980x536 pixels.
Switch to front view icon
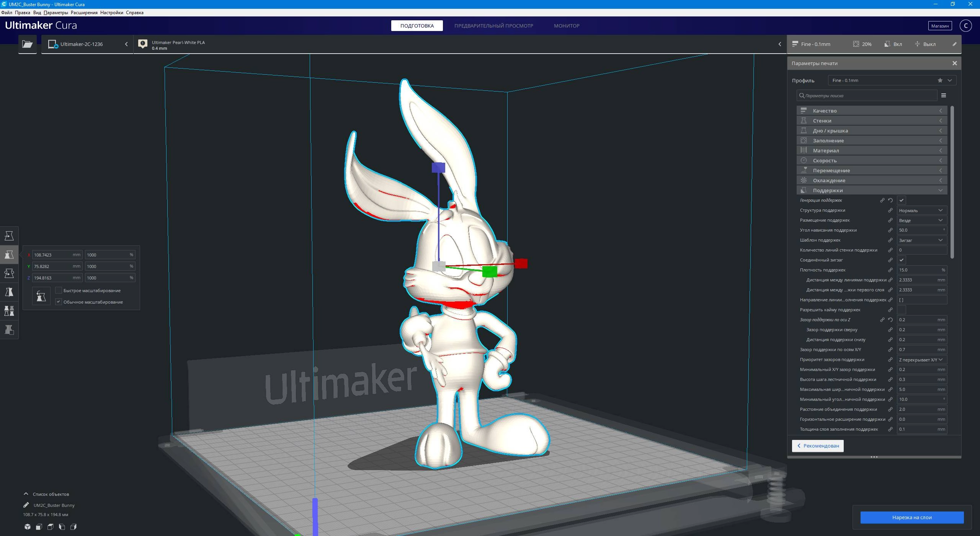click(39, 527)
